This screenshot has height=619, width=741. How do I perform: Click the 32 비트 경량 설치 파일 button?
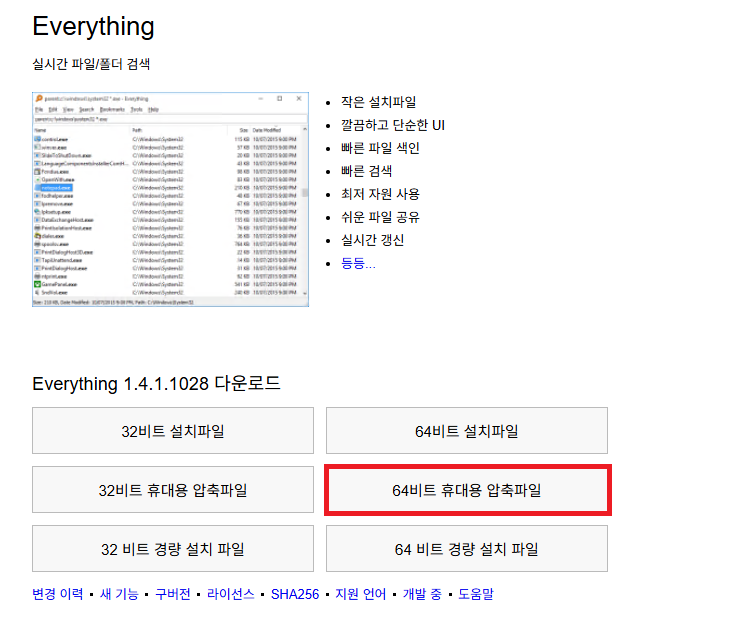click(172, 549)
